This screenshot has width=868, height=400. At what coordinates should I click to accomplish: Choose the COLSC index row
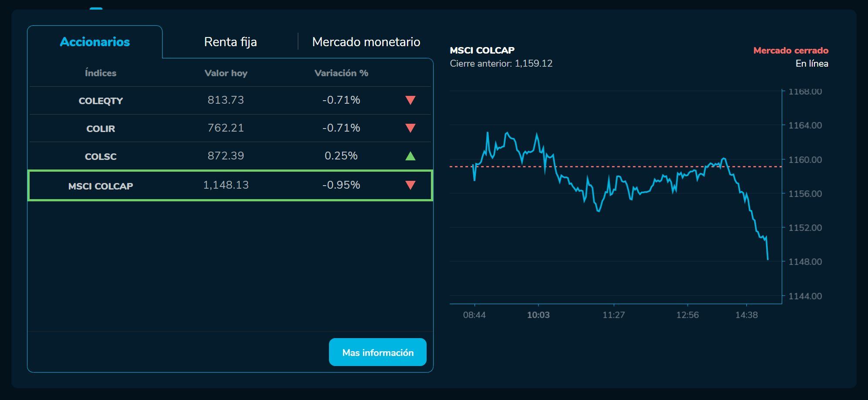pos(101,156)
